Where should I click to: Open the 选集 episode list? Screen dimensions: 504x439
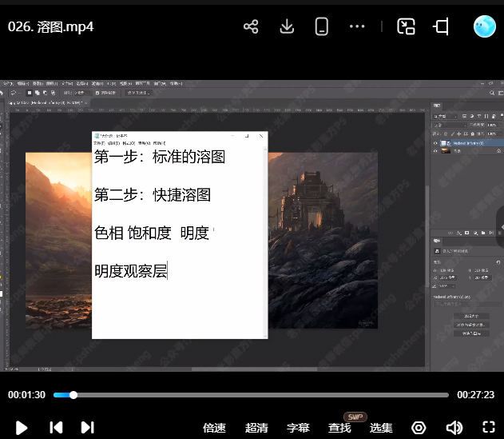[x=381, y=428]
